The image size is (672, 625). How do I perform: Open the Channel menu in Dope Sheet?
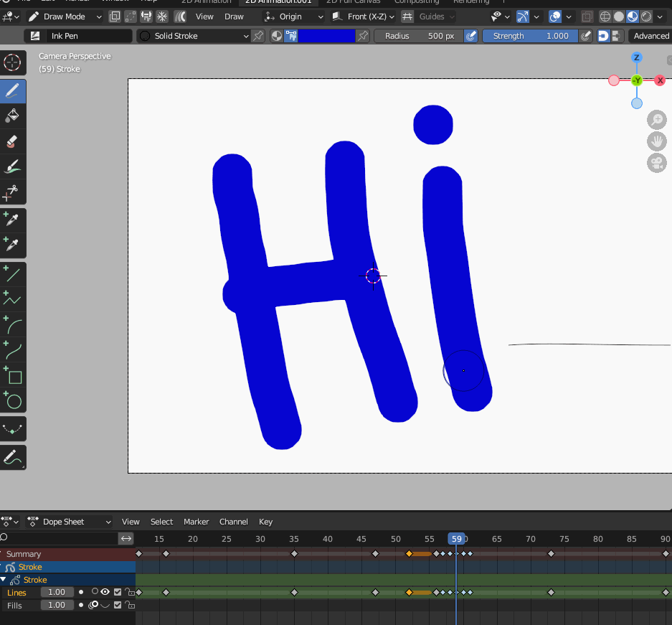point(233,522)
